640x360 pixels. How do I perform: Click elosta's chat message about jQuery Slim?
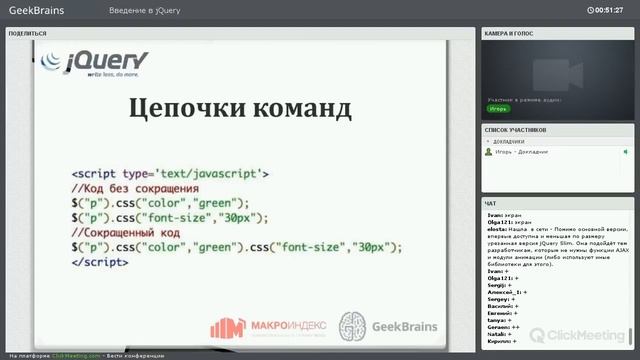[558, 247]
